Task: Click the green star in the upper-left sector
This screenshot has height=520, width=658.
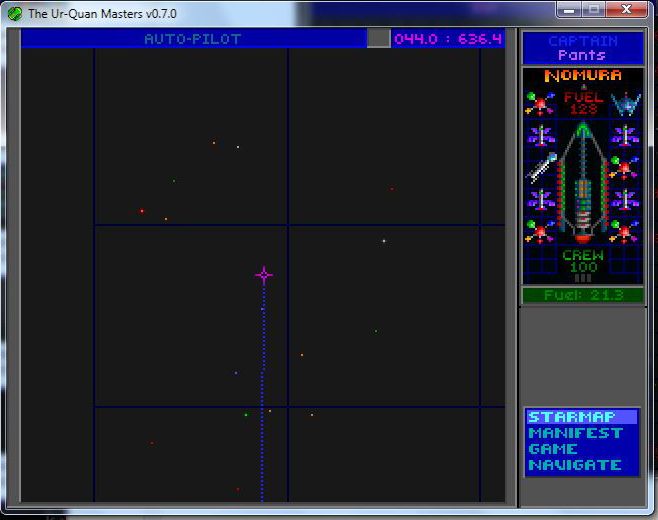Action: point(174,181)
